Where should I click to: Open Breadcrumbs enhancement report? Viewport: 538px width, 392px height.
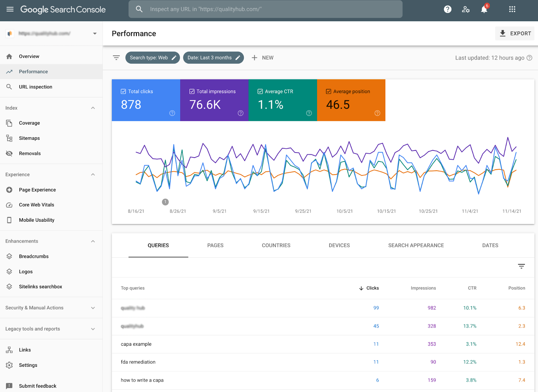34,256
